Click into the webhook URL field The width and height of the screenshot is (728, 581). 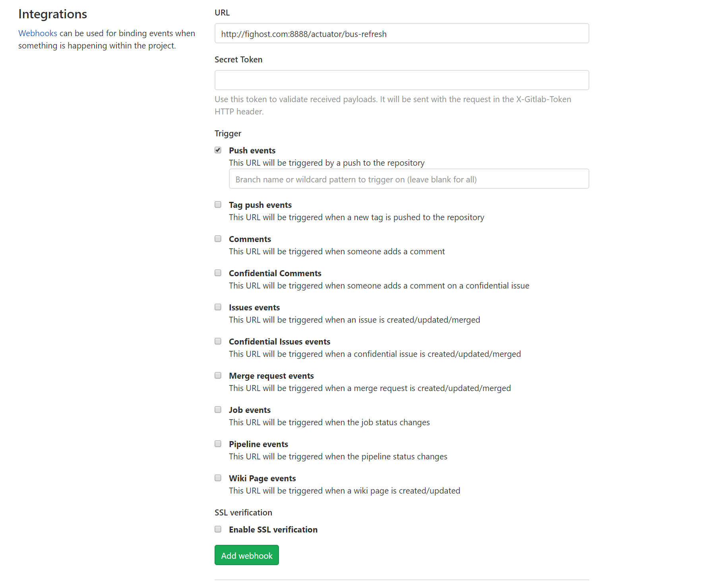[x=401, y=33]
